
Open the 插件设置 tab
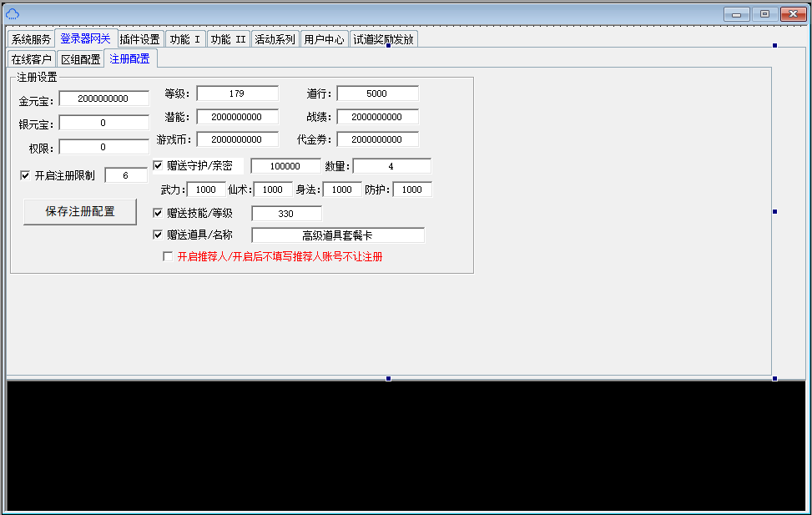pyautogui.click(x=139, y=39)
